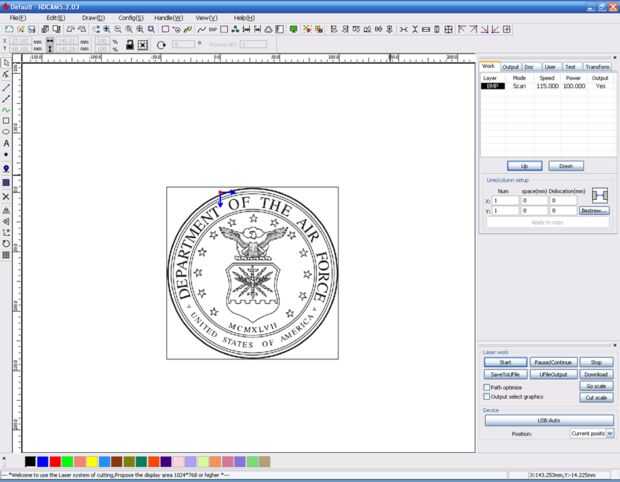The width and height of the screenshot is (620, 482).
Task: Switch to the Transform tab
Action: pos(597,67)
